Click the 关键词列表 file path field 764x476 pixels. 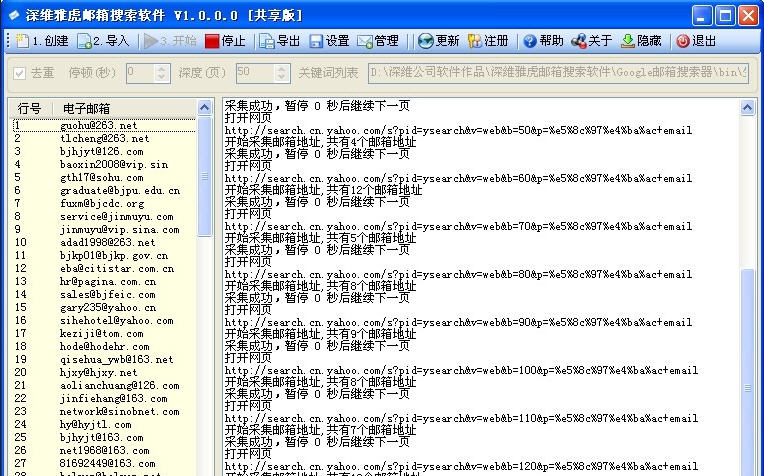tap(558, 73)
